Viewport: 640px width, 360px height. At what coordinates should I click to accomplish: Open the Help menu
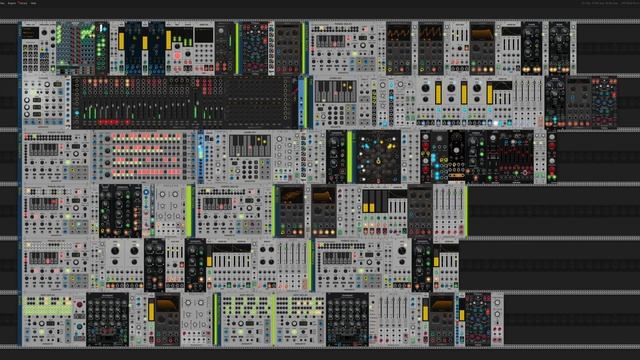tap(33, 3)
